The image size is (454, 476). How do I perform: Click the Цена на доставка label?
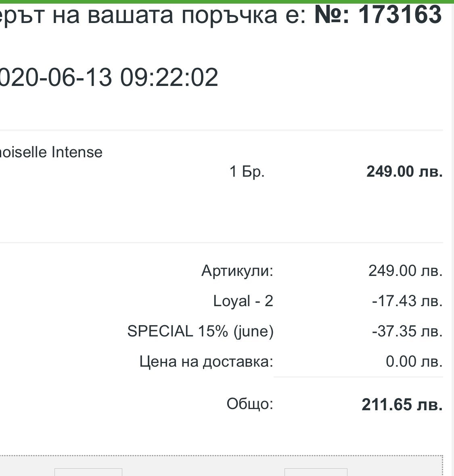point(206,361)
